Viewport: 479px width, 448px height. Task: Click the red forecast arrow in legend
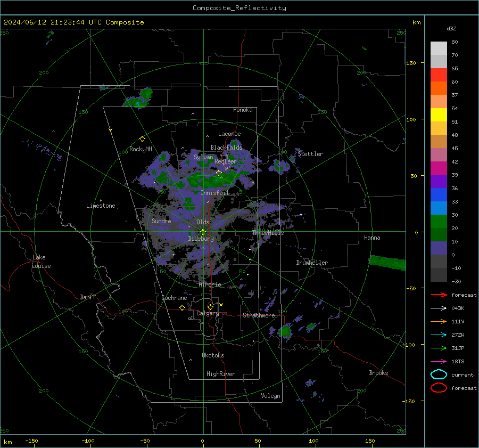439,295
